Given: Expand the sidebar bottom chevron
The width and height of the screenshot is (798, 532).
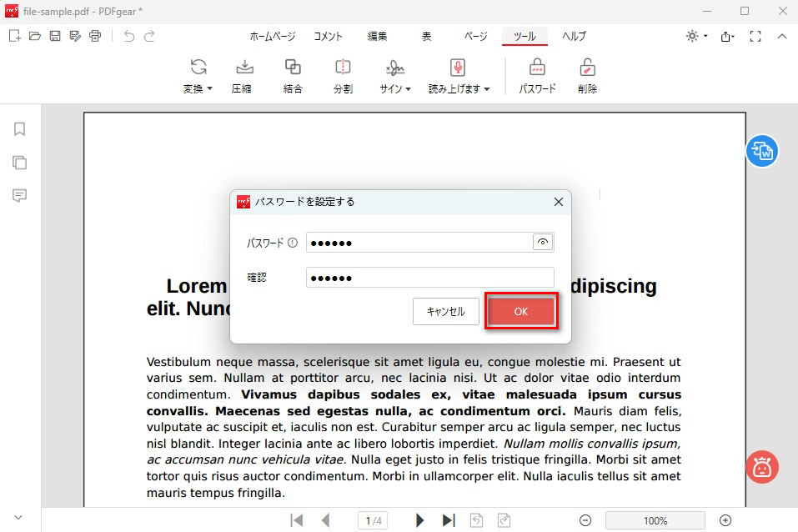Looking at the screenshot, I should [x=18, y=517].
